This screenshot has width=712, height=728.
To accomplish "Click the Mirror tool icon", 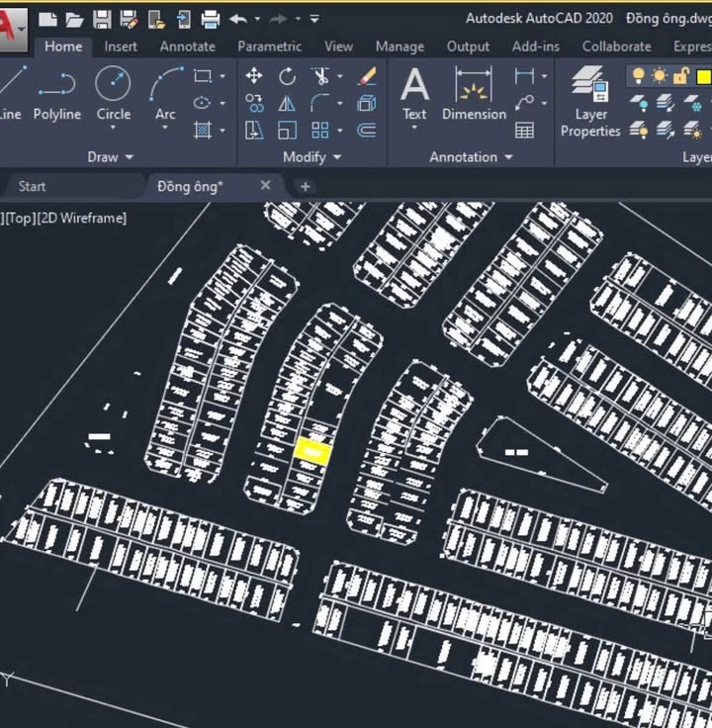I will [287, 103].
